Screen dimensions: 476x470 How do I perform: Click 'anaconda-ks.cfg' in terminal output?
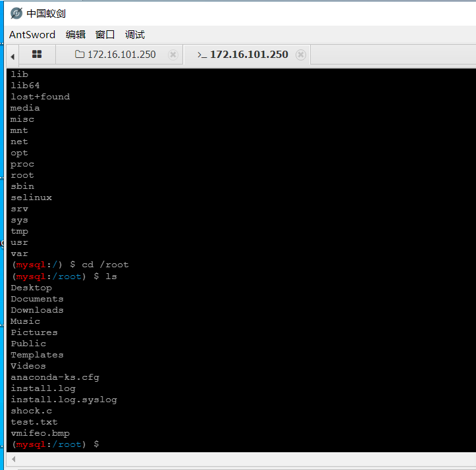[x=55, y=377]
